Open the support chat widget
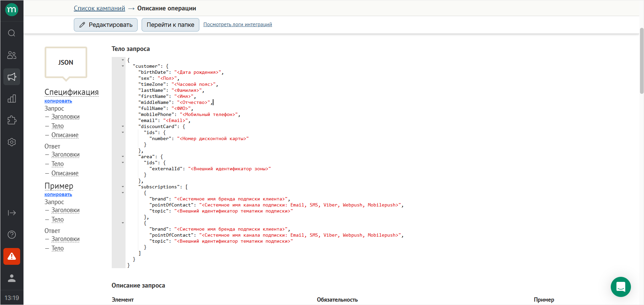 (621, 287)
